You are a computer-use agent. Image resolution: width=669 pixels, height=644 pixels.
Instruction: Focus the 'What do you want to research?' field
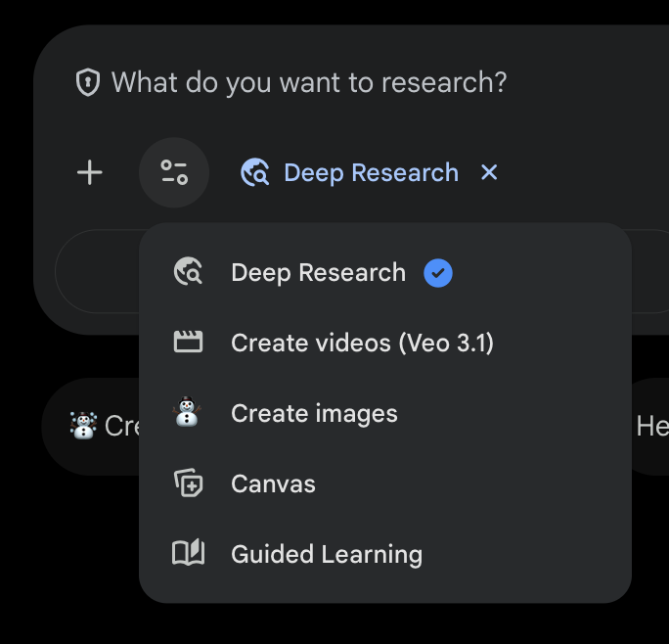click(309, 82)
